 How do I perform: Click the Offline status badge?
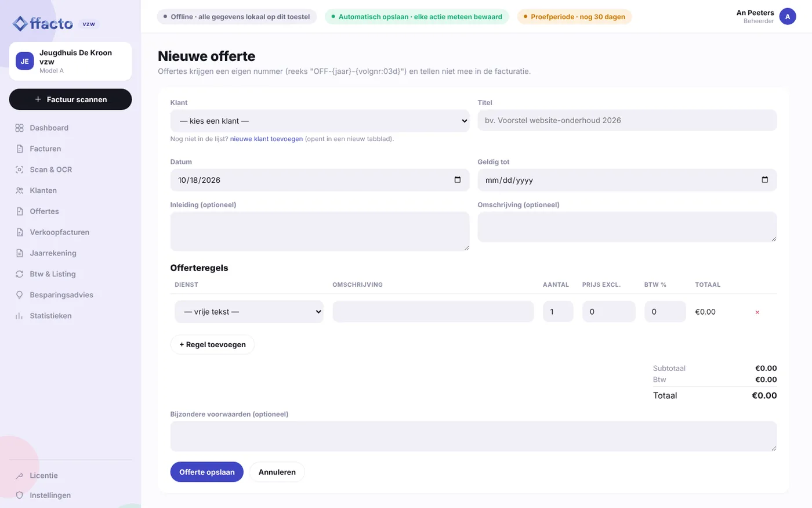(x=237, y=17)
